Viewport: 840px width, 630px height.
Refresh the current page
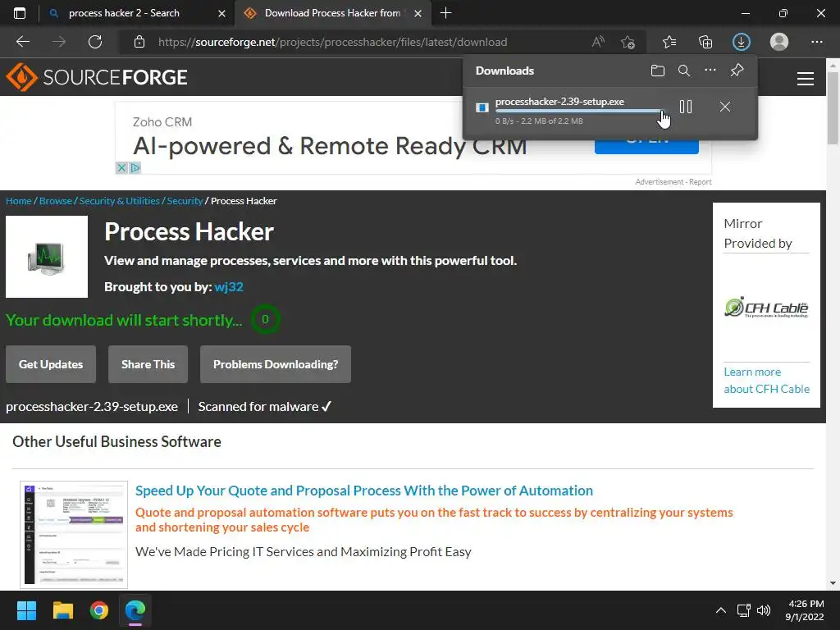click(x=95, y=42)
